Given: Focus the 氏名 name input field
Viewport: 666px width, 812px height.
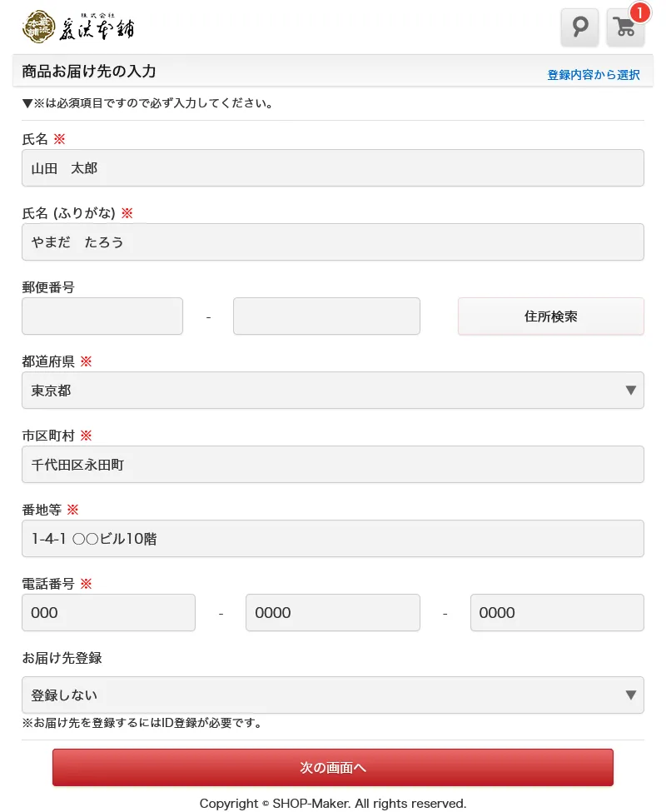Looking at the screenshot, I should click(333, 167).
